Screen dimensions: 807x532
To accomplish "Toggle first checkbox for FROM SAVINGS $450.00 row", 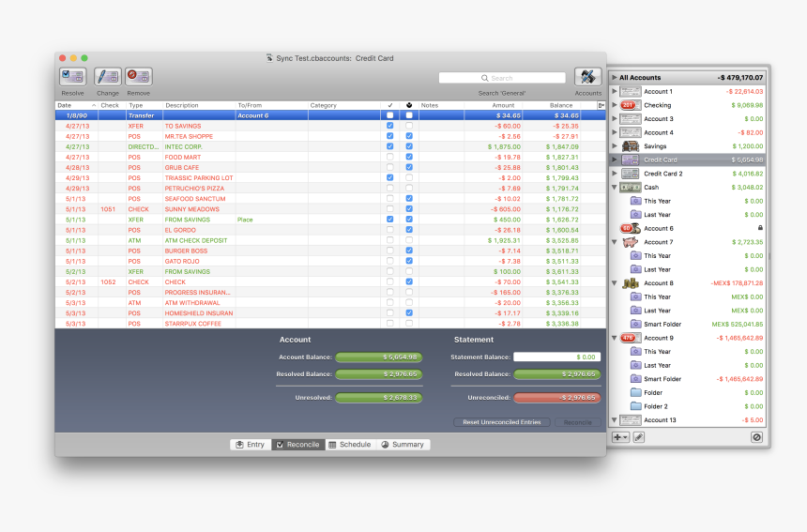I will click(389, 220).
